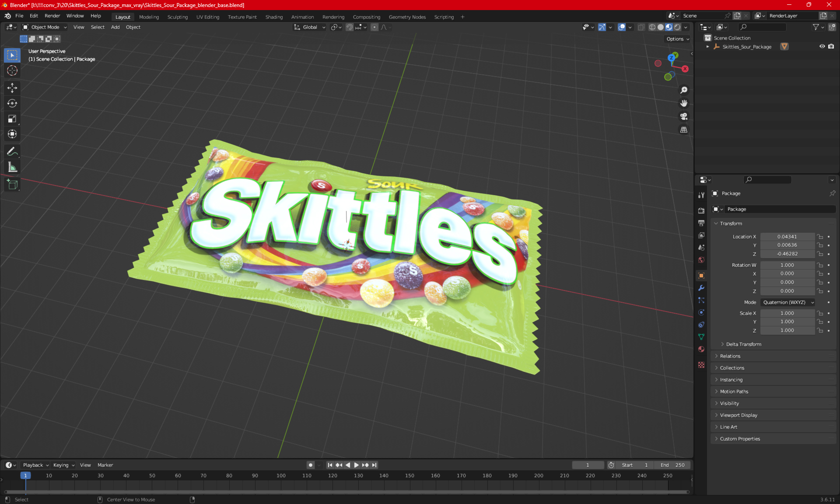Click the viewport Options button
Viewport: 840px width, 504px height.
(677, 39)
